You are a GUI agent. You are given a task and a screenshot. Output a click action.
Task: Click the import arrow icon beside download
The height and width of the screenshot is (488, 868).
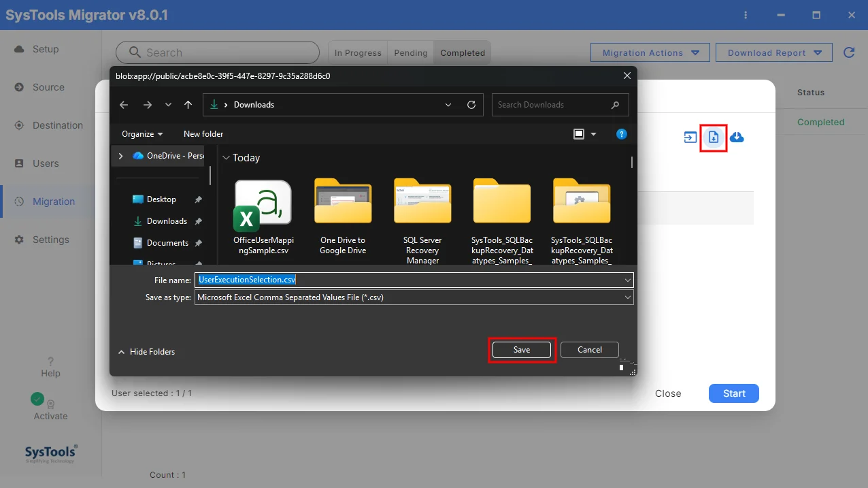point(690,137)
